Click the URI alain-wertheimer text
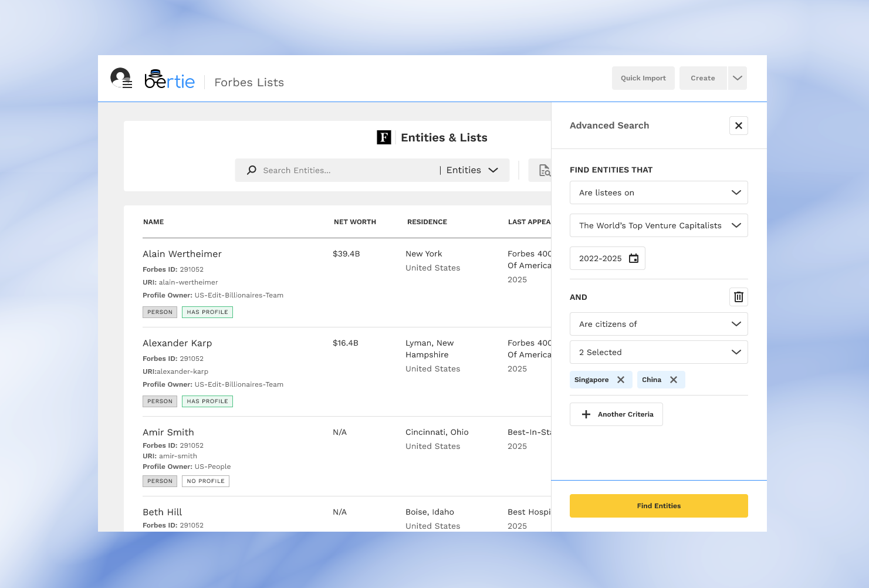Viewport: 869px width, 588px height. point(180,282)
